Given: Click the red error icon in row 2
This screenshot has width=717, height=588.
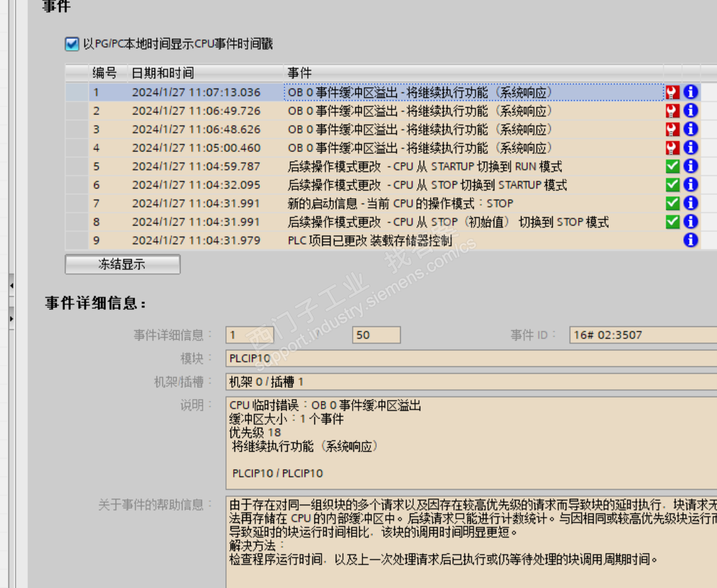Looking at the screenshot, I should coord(672,110).
